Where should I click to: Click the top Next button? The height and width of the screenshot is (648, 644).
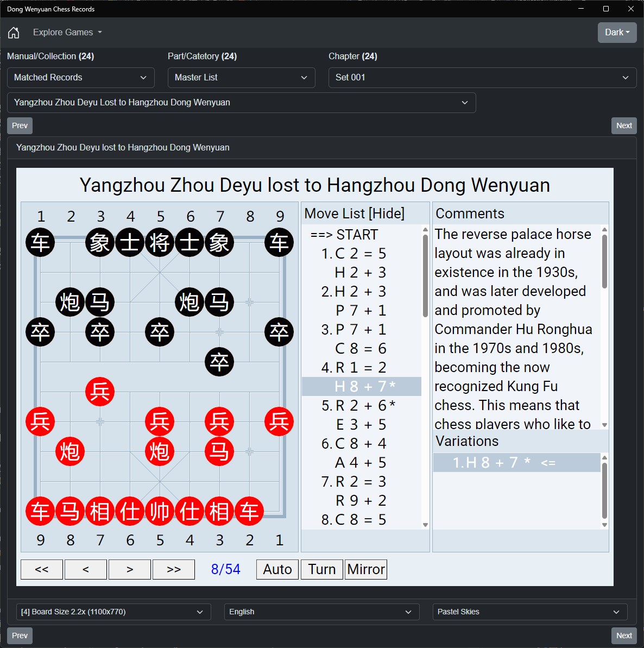[624, 125]
